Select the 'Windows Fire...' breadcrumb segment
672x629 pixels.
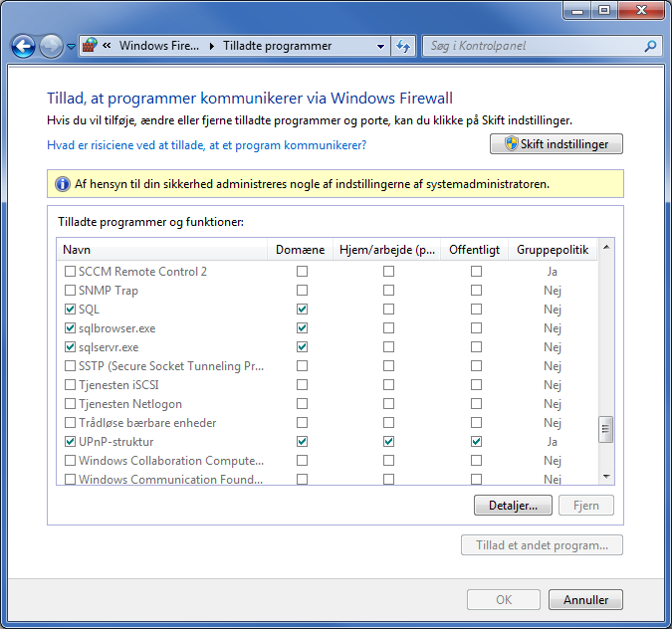159,46
